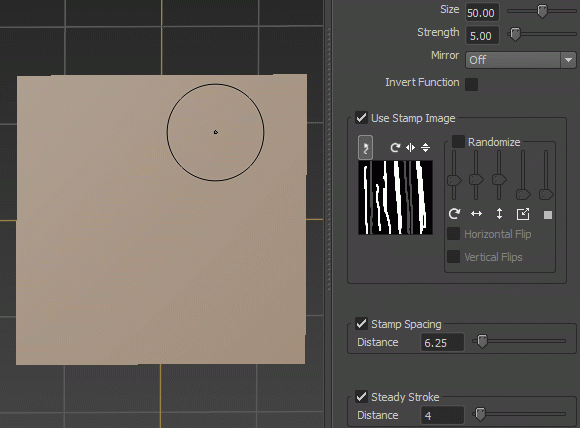Screen dimensions: 580x428
Task: Flip the stamp image horizontally
Action: click(x=410, y=148)
